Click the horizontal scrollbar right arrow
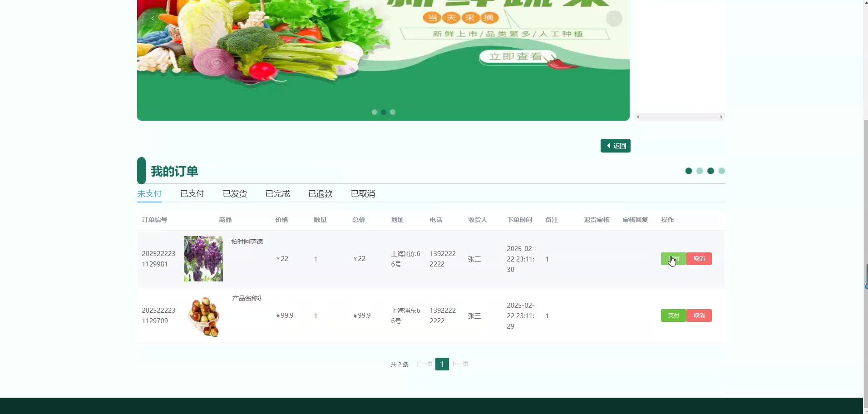Image resolution: width=868 pixels, height=414 pixels. tap(721, 117)
